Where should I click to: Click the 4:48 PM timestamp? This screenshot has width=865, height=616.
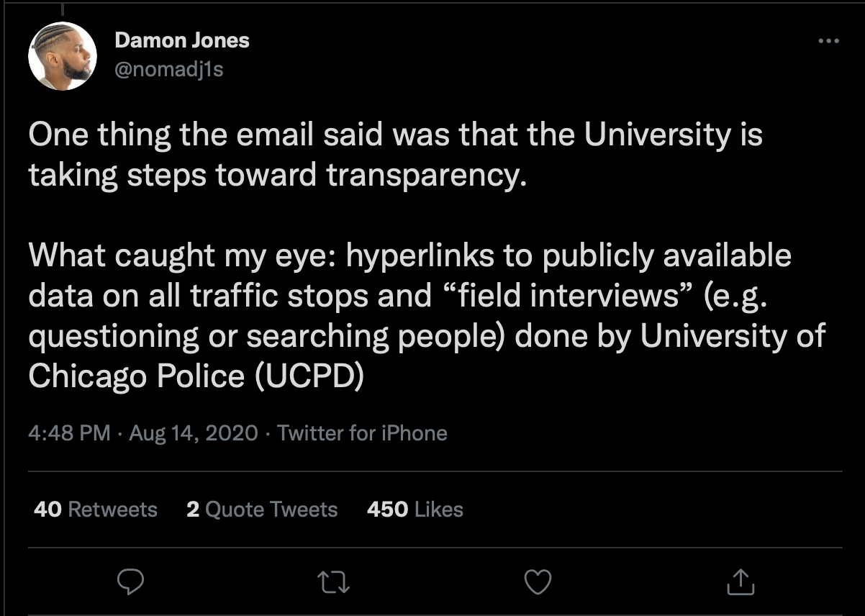(x=70, y=433)
